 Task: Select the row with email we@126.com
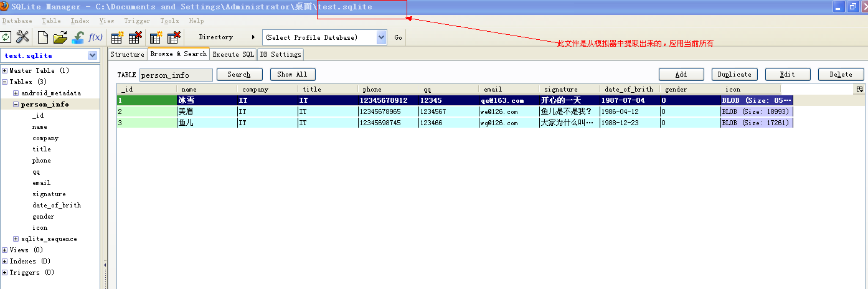498,111
